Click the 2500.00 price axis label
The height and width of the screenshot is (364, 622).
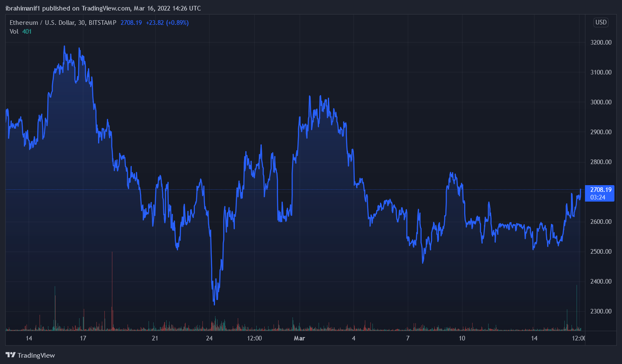[x=601, y=252]
